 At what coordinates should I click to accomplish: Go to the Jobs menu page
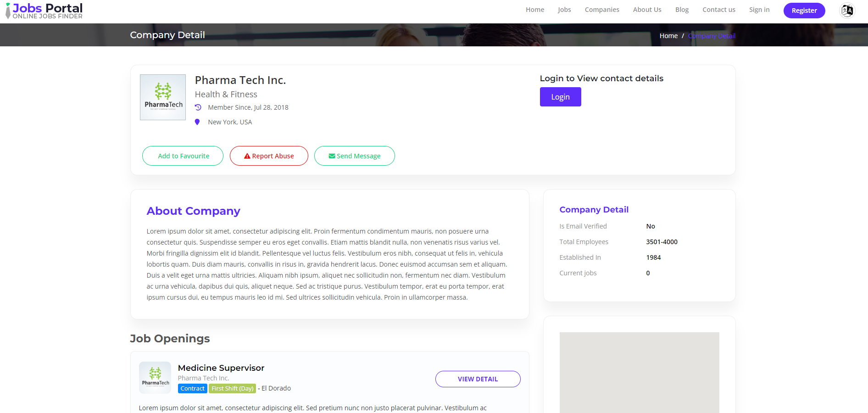(564, 10)
